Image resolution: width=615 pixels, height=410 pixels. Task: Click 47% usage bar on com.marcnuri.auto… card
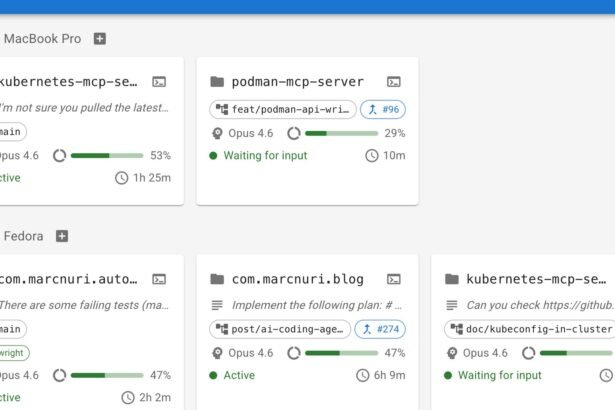[107, 375]
